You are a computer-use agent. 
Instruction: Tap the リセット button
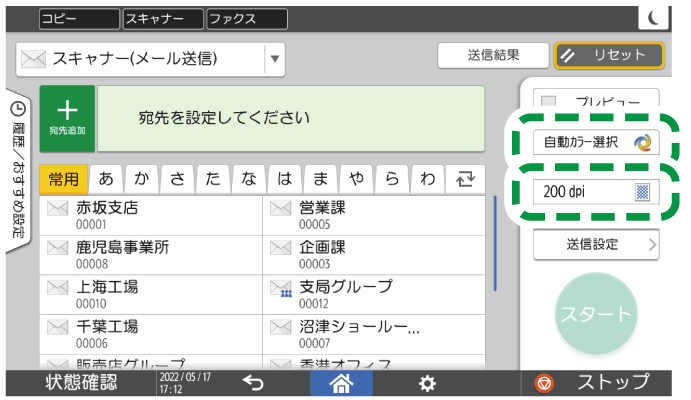click(609, 56)
